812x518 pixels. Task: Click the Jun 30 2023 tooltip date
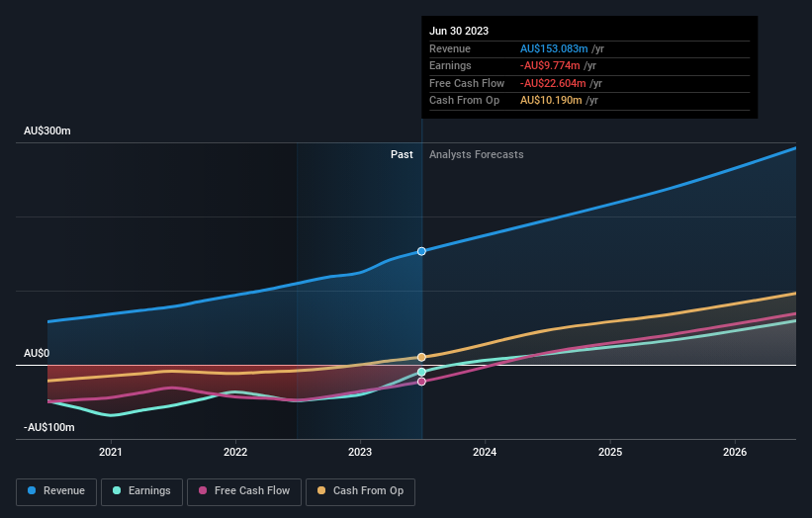tap(459, 31)
